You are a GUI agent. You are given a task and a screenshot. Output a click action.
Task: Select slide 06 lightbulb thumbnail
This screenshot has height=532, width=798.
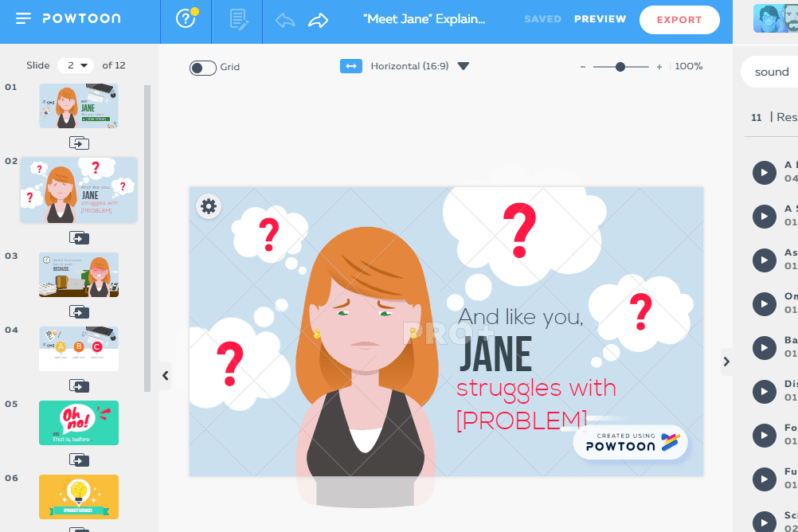pyautogui.click(x=79, y=497)
